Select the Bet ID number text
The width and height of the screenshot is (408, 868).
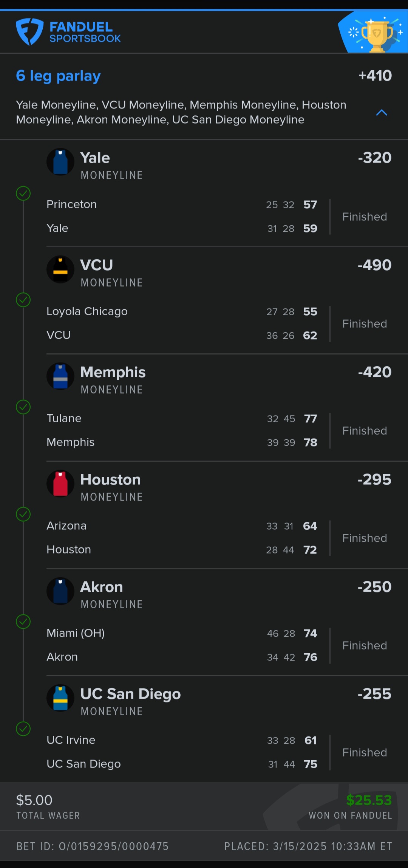[x=93, y=846]
